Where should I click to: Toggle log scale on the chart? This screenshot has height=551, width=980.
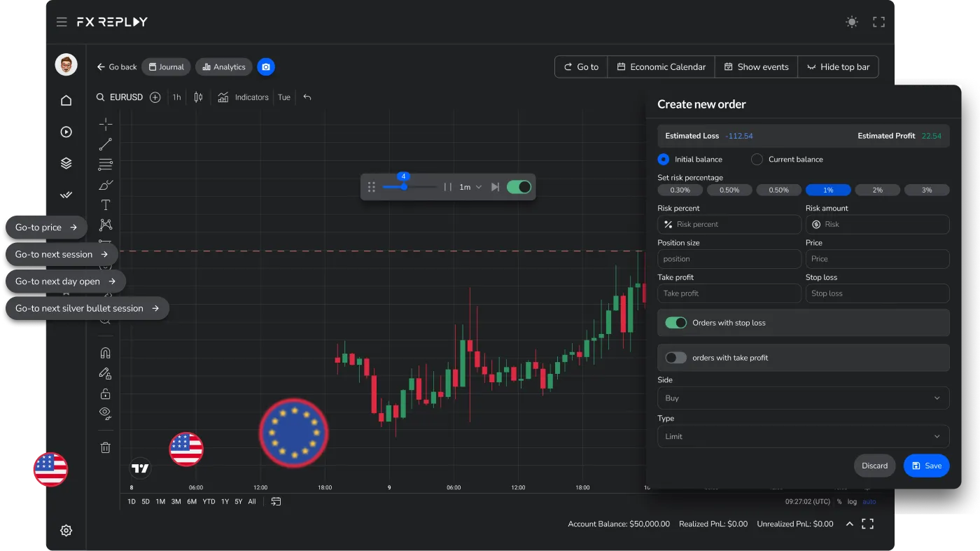[x=852, y=501]
